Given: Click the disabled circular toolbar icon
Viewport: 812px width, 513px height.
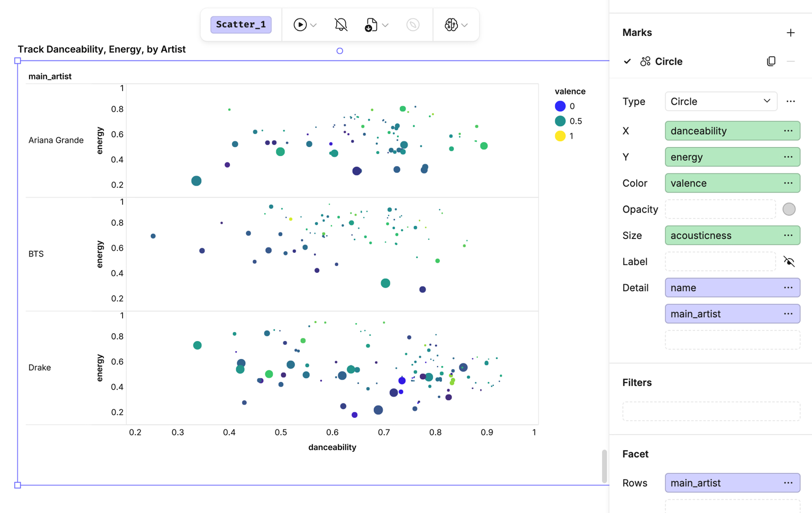Looking at the screenshot, I should (x=413, y=25).
